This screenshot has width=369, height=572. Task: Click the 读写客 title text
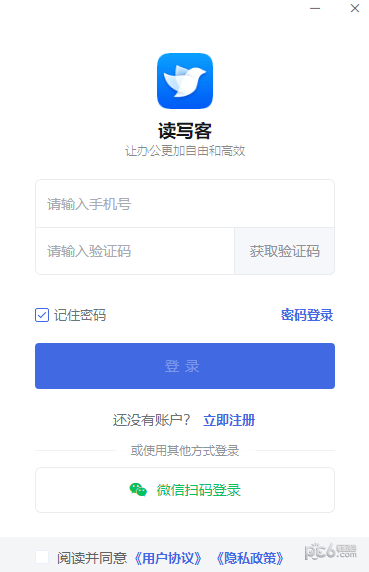185,131
